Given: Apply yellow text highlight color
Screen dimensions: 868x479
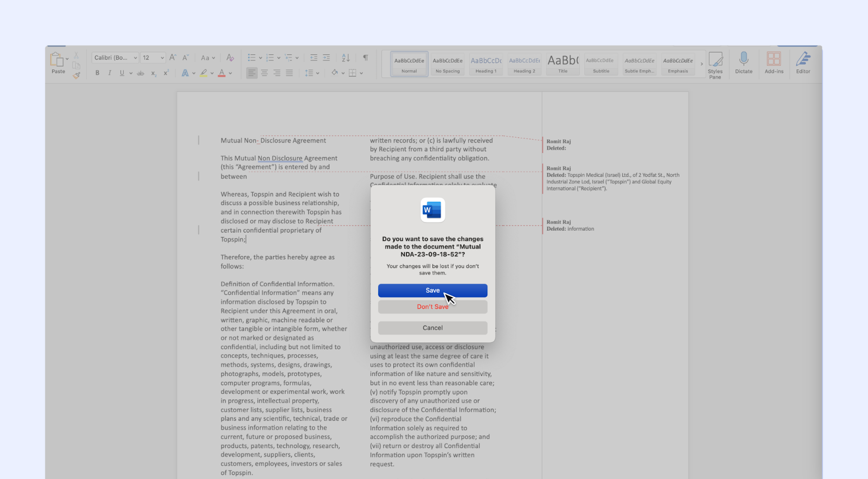Looking at the screenshot, I should 203,73.
